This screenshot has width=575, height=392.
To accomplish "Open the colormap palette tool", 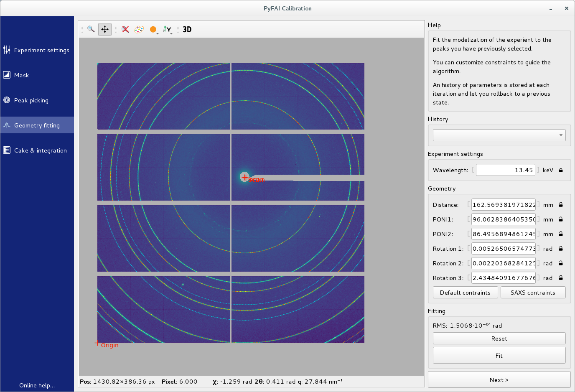I will (138, 29).
